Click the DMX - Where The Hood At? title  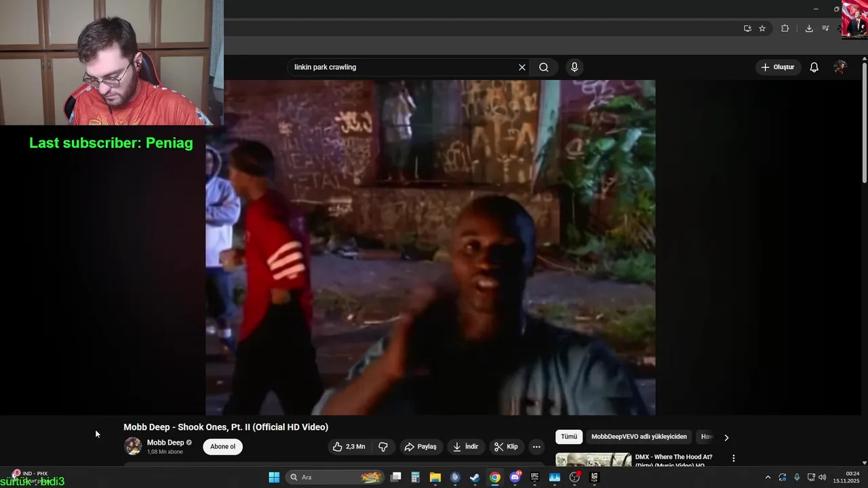[673, 457]
